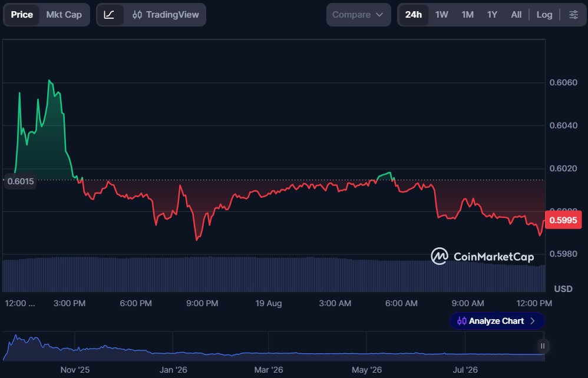588x378 pixels.
Task: Click the 3:00 PM time label
Action: (x=70, y=303)
